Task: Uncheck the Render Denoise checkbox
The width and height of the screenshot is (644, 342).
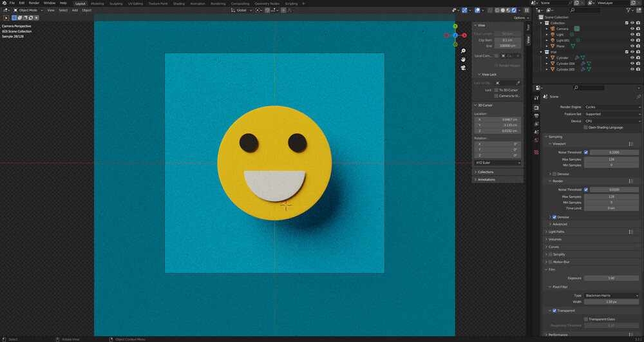Action: coord(554,217)
